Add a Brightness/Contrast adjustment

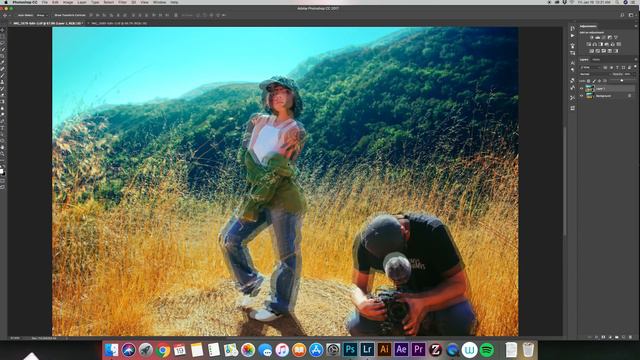click(591, 37)
